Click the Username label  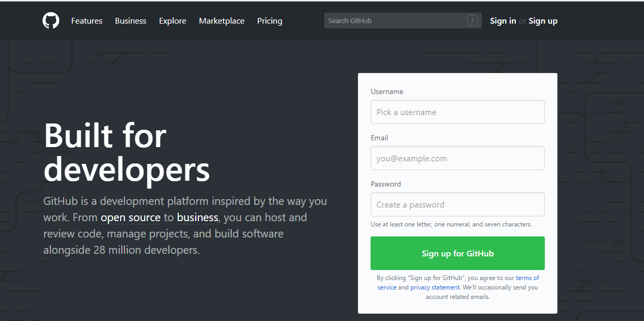tap(387, 91)
